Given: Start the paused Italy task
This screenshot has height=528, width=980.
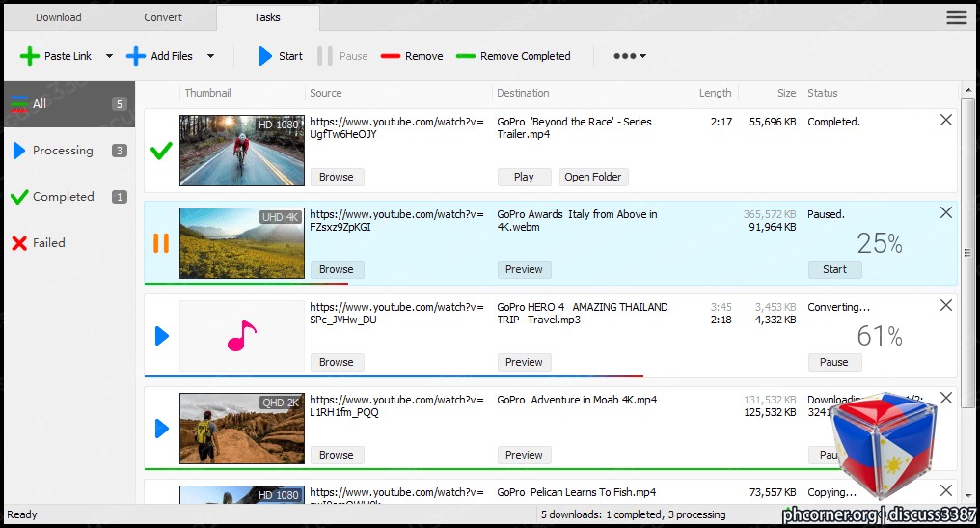Looking at the screenshot, I should coord(834,269).
